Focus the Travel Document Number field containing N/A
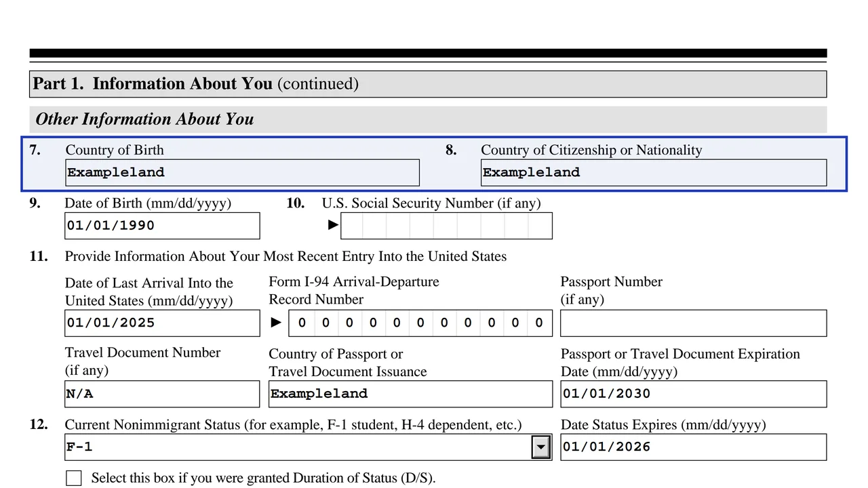The height and width of the screenshot is (488, 868). 162,394
